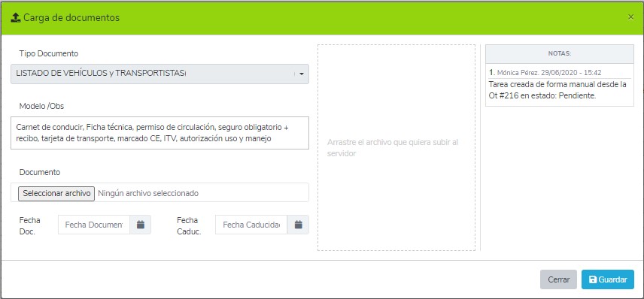This screenshot has height=299, width=644.
Task: Open the Fecha Caduc. calendar icon
Action: tap(298, 225)
